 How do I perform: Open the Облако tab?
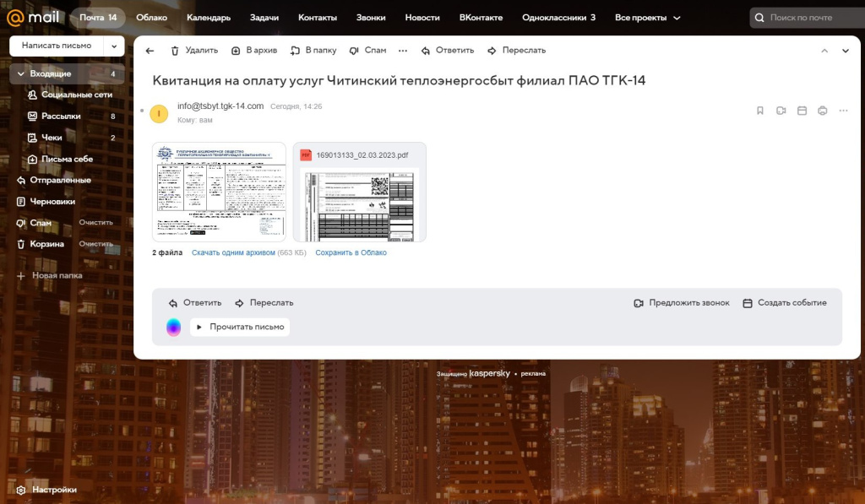(152, 18)
